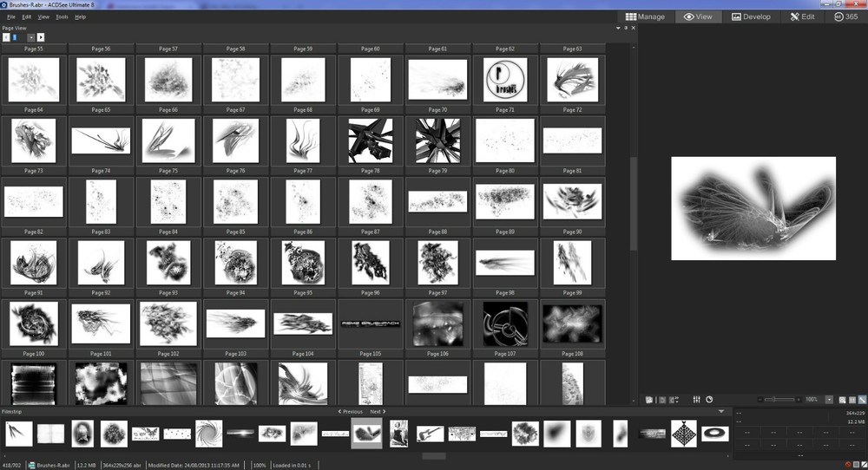Open the Tools menu
This screenshot has width=868, height=470.
click(62, 17)
